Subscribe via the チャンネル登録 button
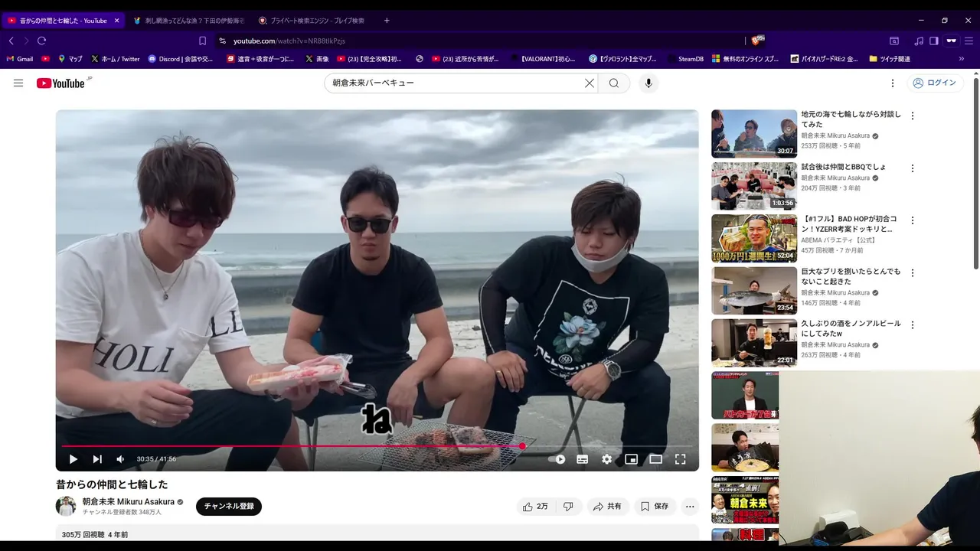This screenshot has height=551, width=980. (229, 507)
